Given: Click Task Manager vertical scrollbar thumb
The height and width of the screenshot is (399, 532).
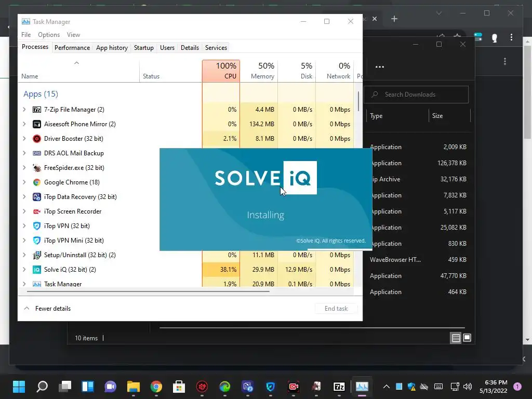Looking at the screenshot, I should pos(358,102).
